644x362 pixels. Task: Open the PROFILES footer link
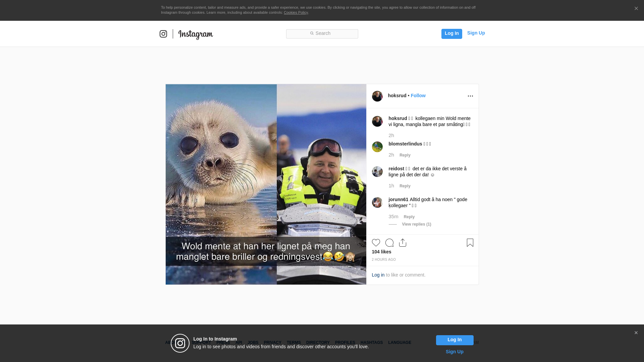click(345, 343)
